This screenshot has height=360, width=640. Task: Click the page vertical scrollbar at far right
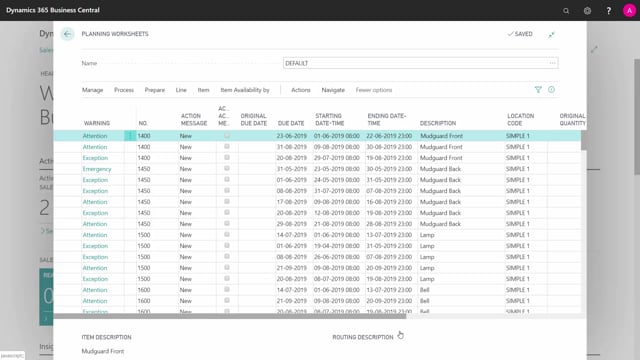637,117
